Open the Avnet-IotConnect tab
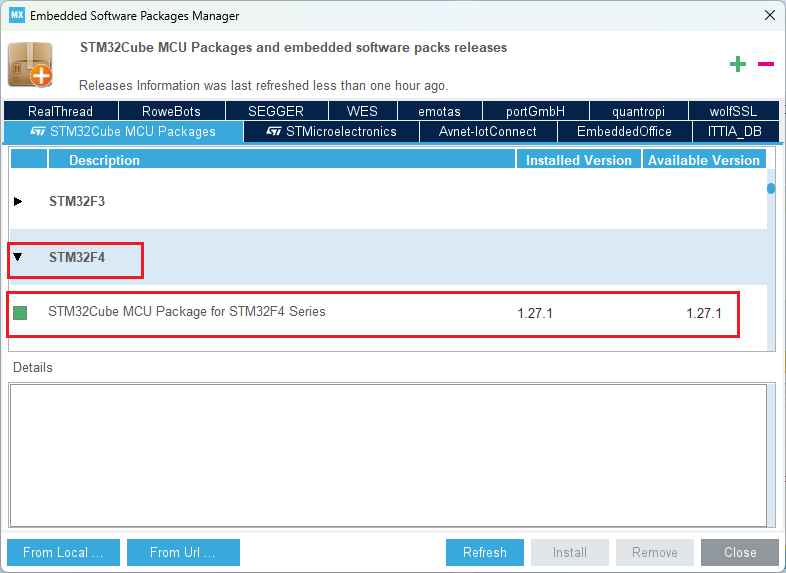Screen dimensions: 786x573 click(487, 131)
